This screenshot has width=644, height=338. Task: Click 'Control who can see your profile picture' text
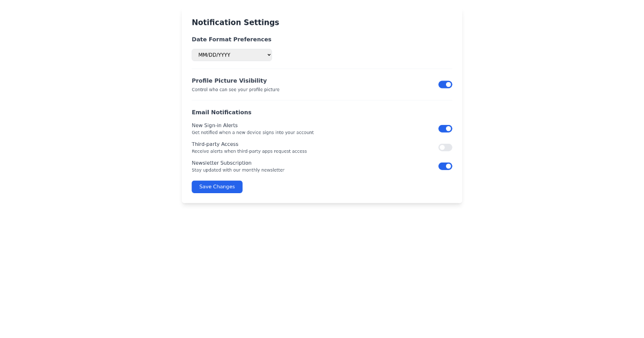coord(236,90)
